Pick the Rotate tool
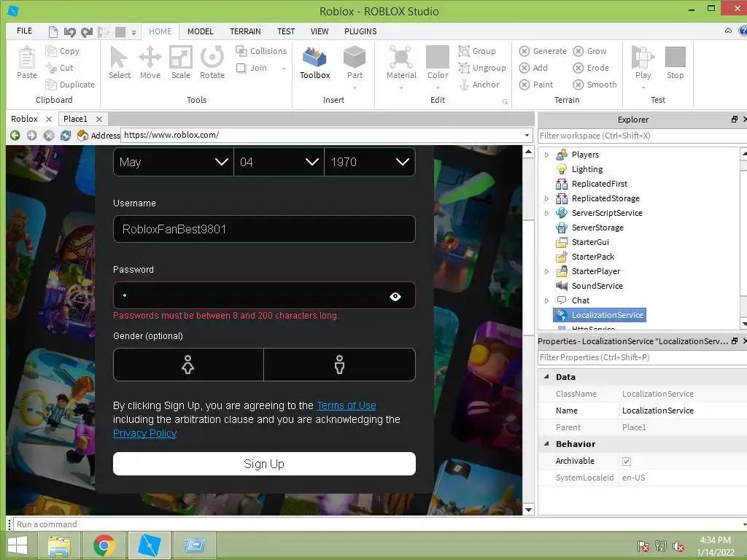The width and height of the screenshot is (747, 560). (x=212, y=63)
